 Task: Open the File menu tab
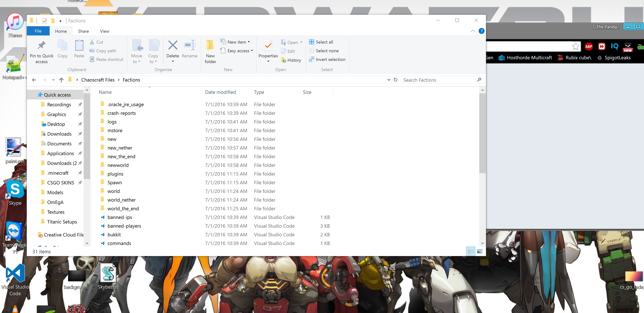[38, 31]
